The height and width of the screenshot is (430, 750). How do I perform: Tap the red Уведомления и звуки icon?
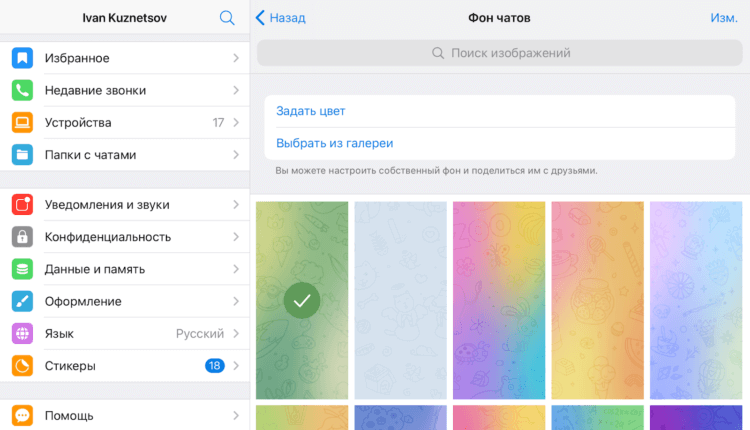pyautogui.click(x=22, y=205)
